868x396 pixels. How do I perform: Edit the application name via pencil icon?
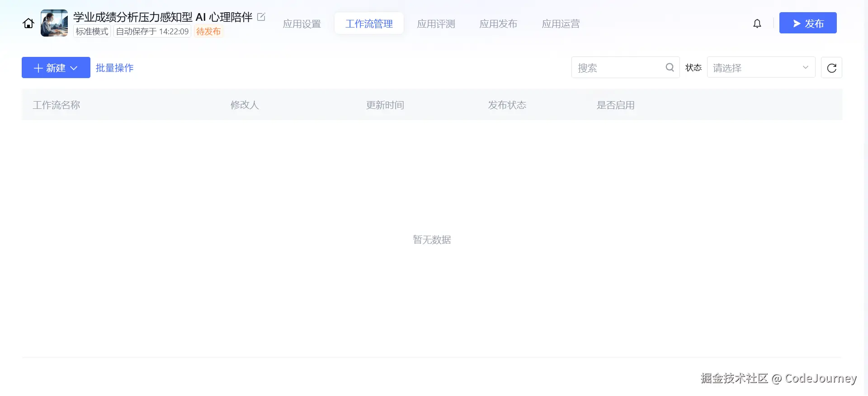point(261,17)
